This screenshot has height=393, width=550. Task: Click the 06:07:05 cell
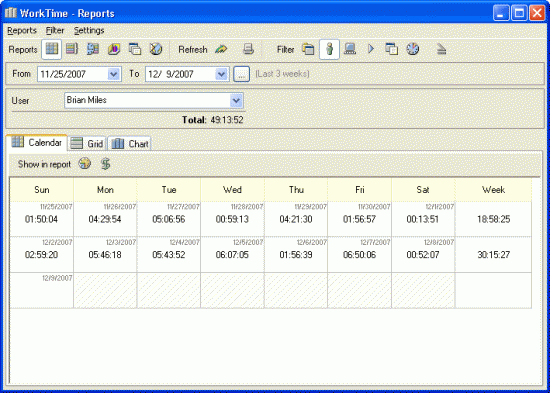(232, 255)
